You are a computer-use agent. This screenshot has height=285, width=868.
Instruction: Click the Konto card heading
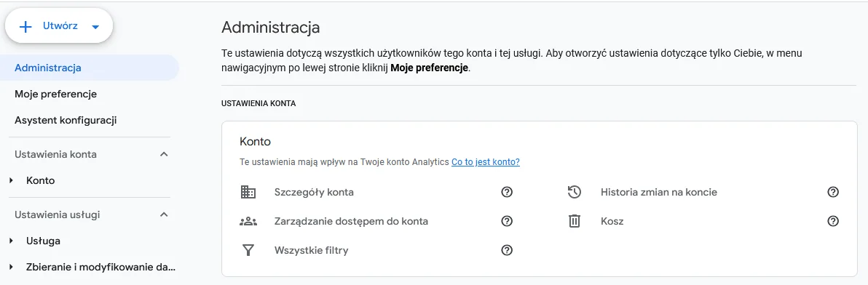(255, 141)
